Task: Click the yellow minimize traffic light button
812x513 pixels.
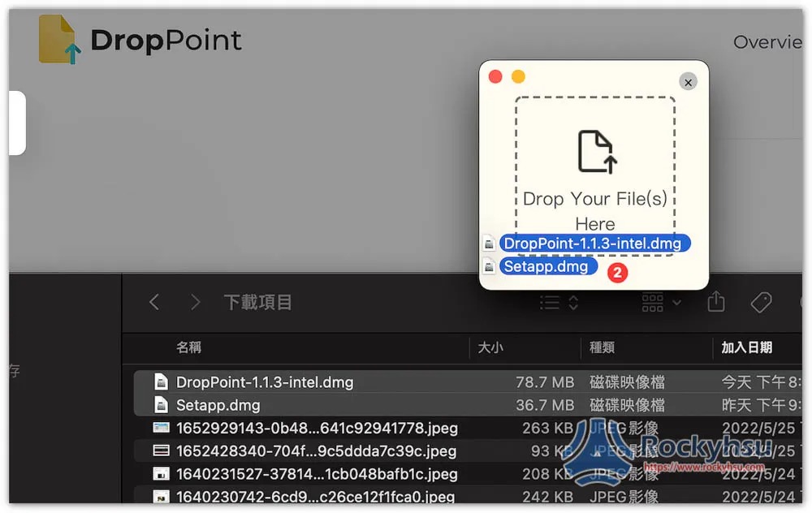Action: click(x=518, y=76)
